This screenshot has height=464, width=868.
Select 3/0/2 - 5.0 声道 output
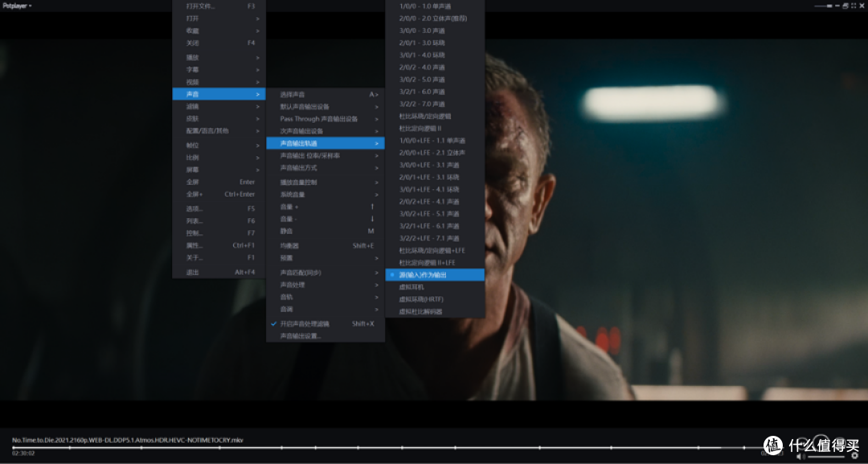click(x=435, y=79)
